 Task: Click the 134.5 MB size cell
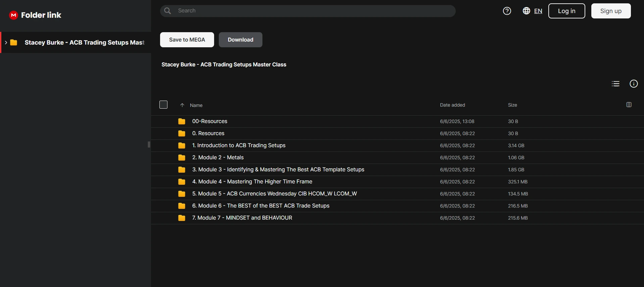(518, 194)
